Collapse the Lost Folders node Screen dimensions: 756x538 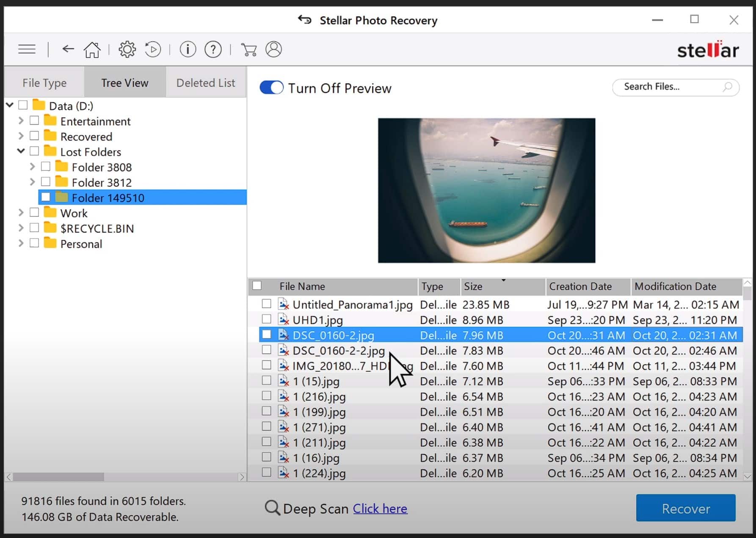coord(21,151)
